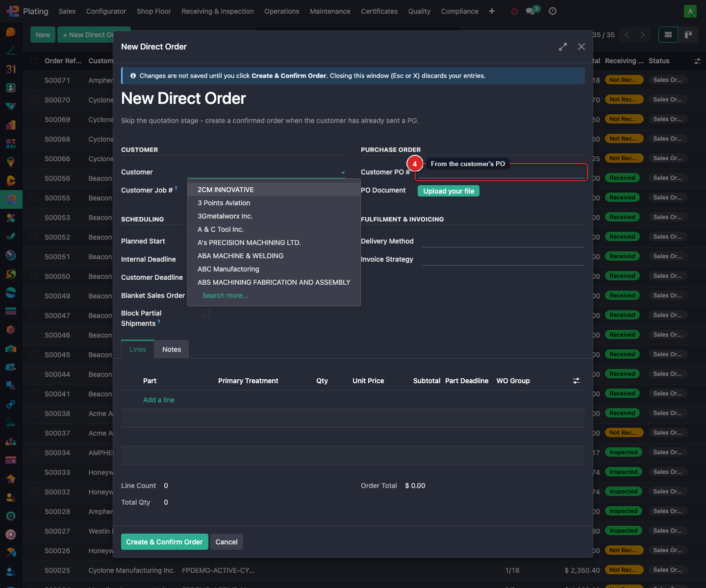
Task: Open the calendar 31 app in the sidebar
Action: coord(11,69)
